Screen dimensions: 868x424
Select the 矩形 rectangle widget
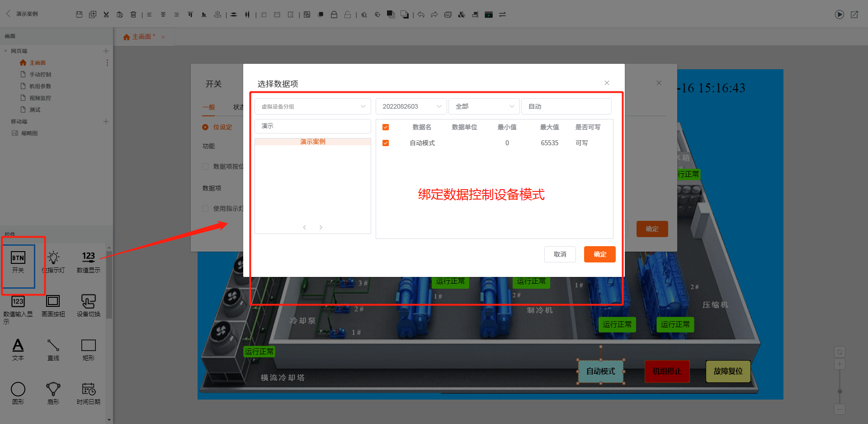pos(89,350)
